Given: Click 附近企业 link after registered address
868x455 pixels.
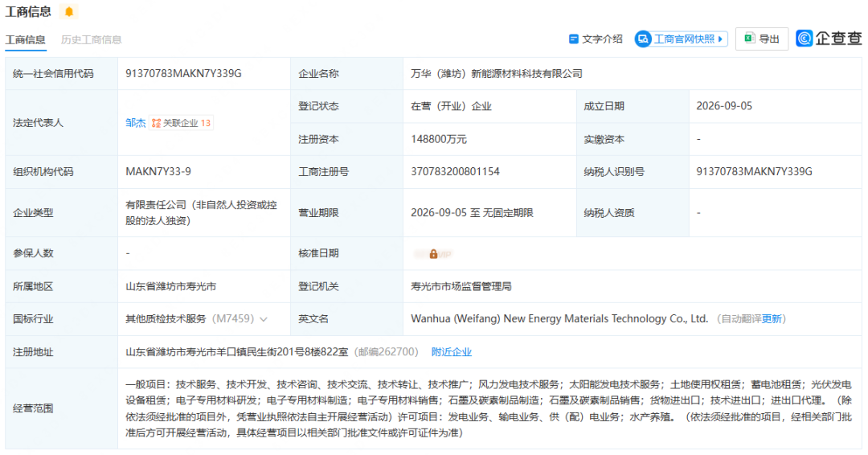Looking at the screenshot, I should 451,352.
